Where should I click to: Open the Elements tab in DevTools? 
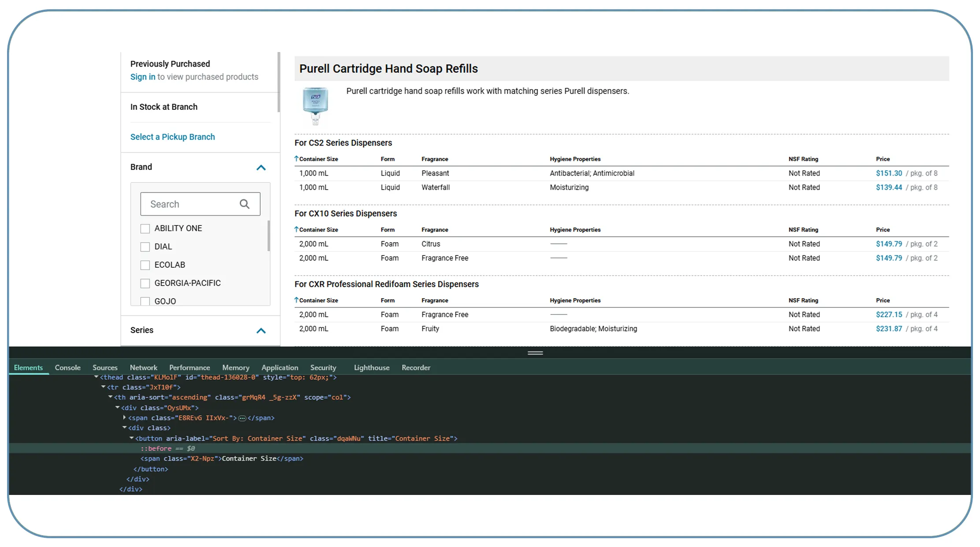(x=28, y=367)
